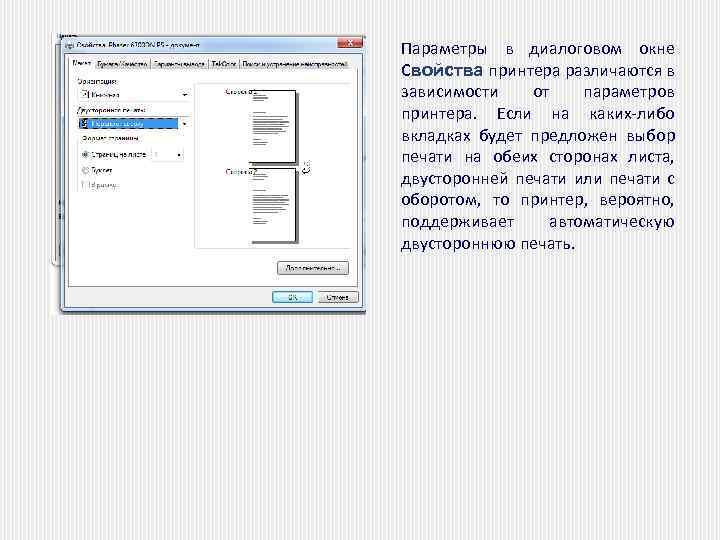The height and width of the screenshot is (540, 720).
Task: Click the printer icon in the title bar
Action: tap(69, 45)
